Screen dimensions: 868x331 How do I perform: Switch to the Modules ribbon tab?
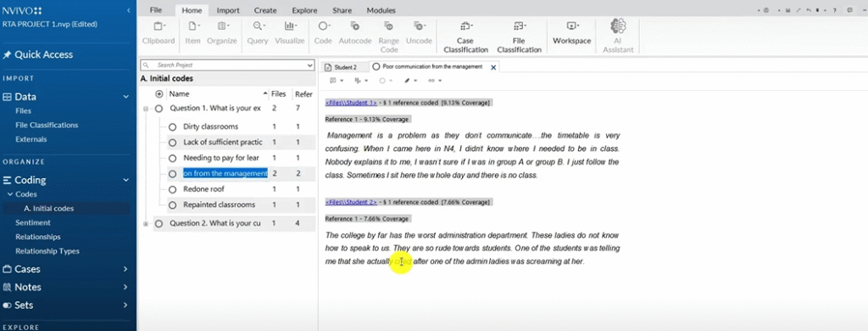click(381, 10)
